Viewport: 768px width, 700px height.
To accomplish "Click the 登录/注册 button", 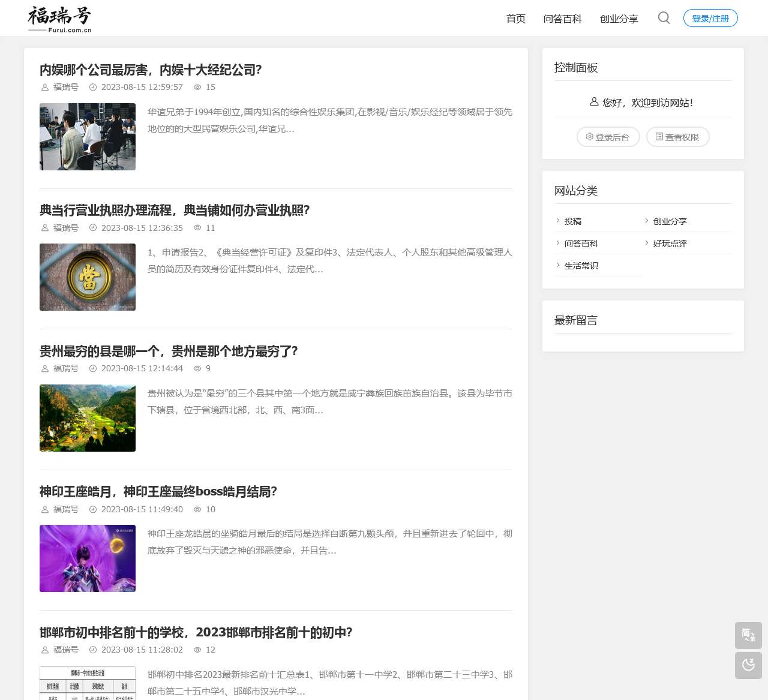I will pos(710,18).
